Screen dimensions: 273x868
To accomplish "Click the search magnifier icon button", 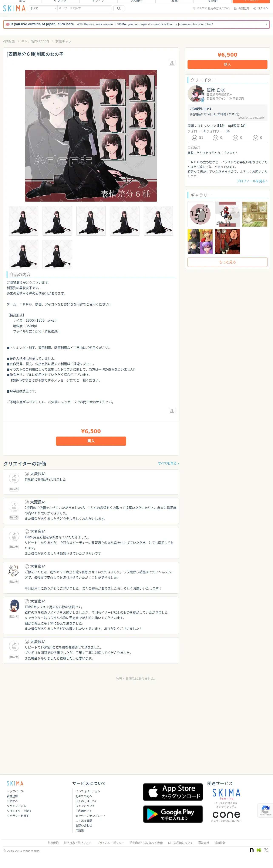I will [118, 9].
